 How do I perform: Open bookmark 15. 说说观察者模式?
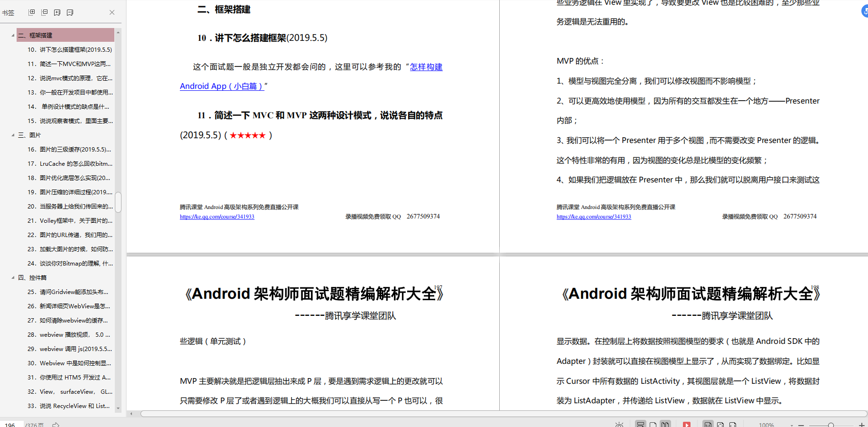70,121
